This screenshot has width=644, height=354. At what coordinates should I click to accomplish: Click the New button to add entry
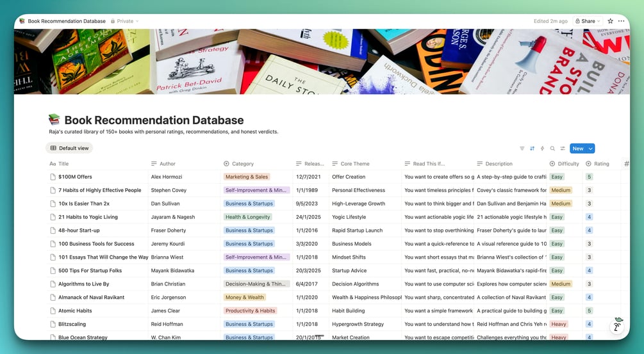tap(578, 149)
